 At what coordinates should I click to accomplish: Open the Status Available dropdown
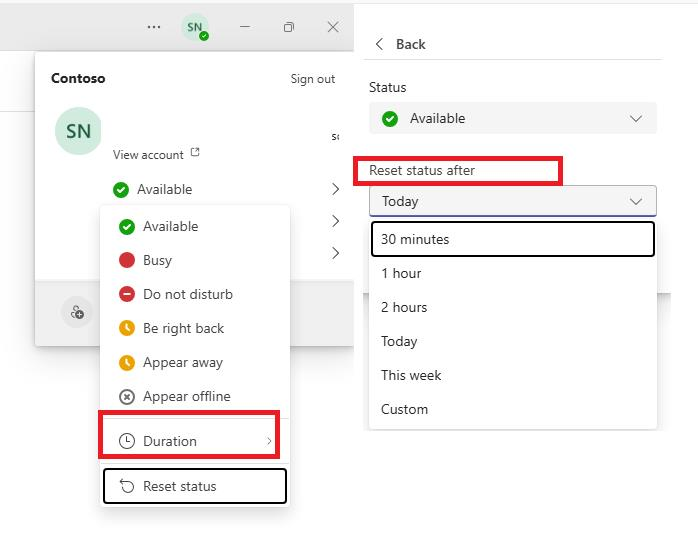coord(513,118)
